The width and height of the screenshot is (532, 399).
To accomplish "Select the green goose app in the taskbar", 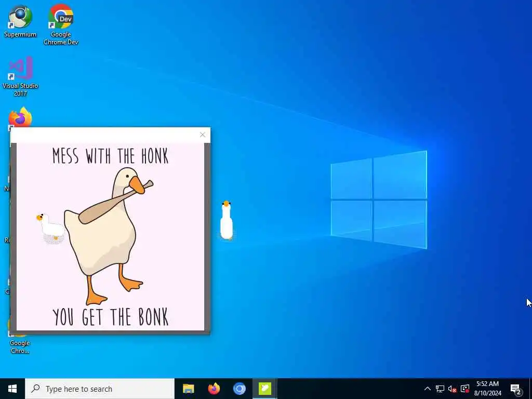I will click(x=264, y=389).
